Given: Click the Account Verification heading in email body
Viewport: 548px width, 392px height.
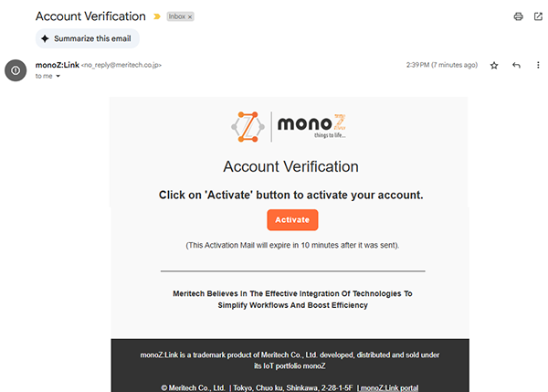Looking at the screenshot, I should point(290,166).
